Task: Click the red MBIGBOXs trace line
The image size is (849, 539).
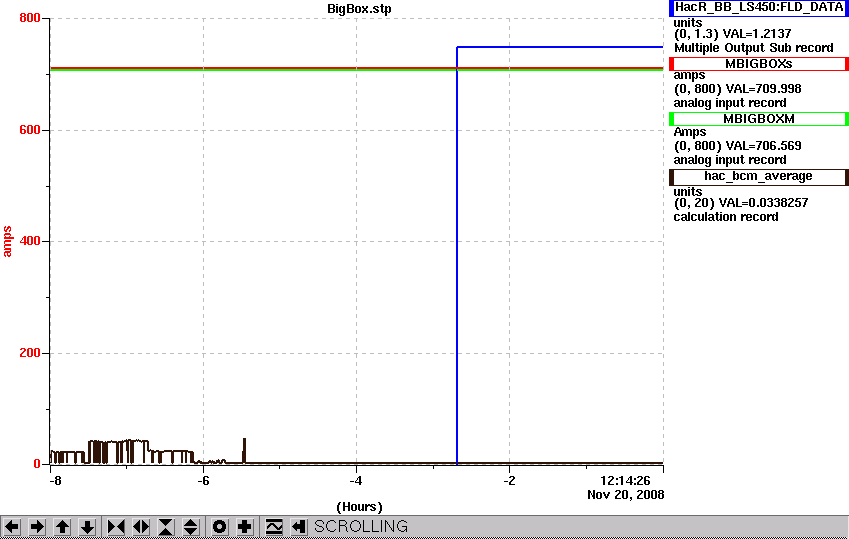Action: [356, 68]
